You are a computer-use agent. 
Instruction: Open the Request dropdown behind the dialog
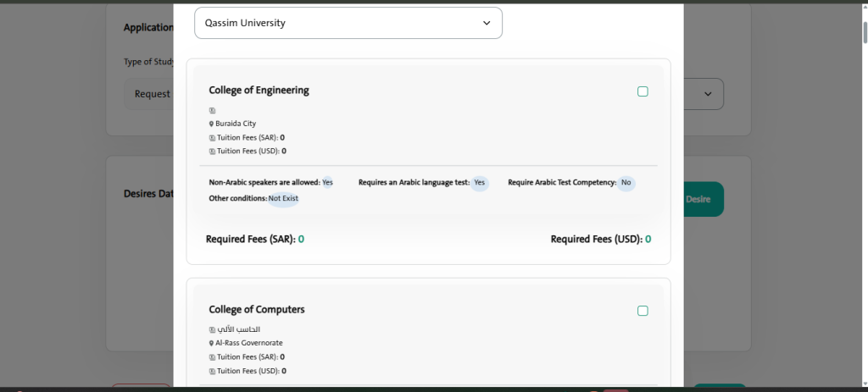149,94
